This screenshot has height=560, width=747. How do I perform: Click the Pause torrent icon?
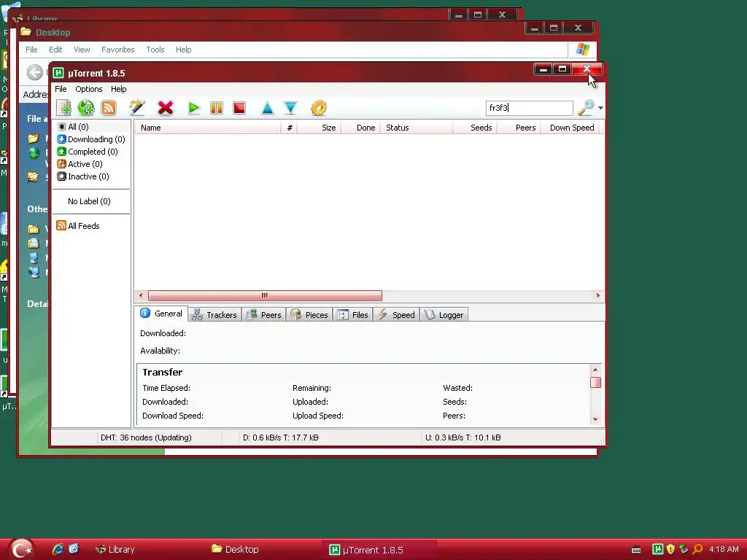(x=216, y=108)
